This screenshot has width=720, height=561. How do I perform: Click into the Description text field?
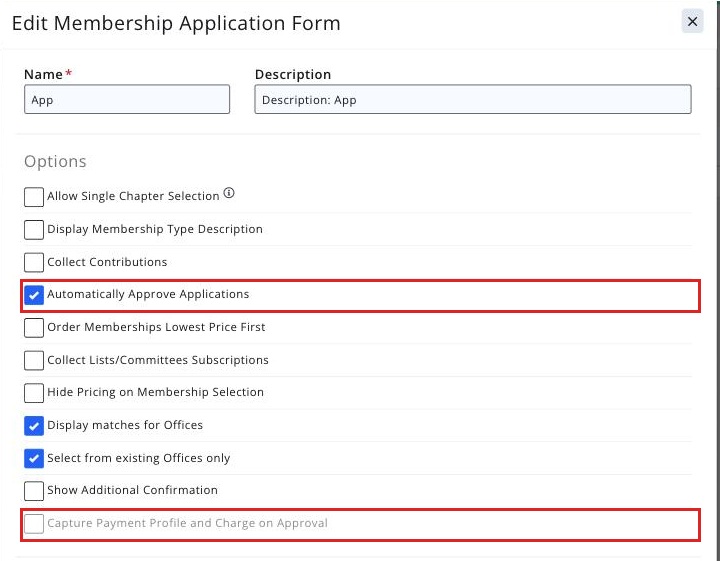pyautogui.click(x=473, y=99)
